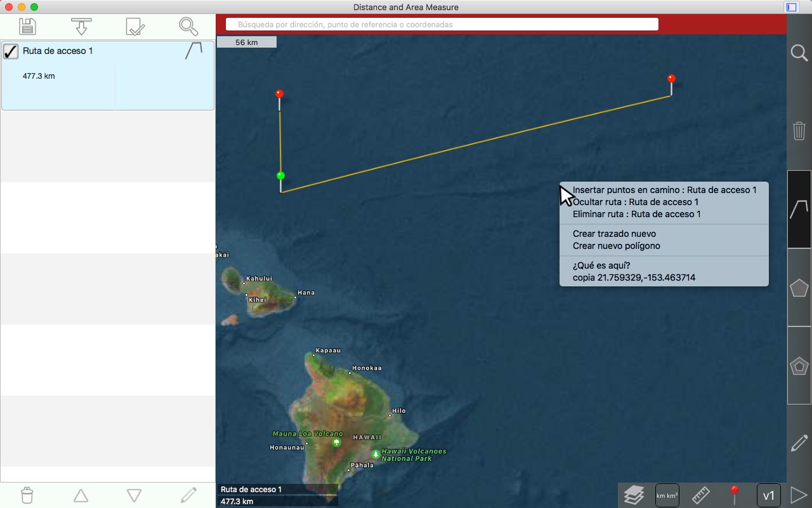Open the map layers stack icon
This screenshot has height=508, width=812.
pos(634,495)
